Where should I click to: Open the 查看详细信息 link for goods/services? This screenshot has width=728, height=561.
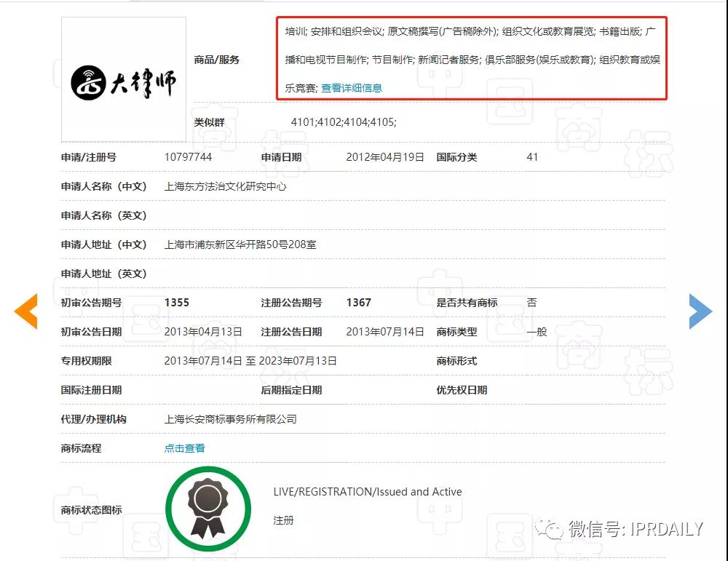click(352, 88)
